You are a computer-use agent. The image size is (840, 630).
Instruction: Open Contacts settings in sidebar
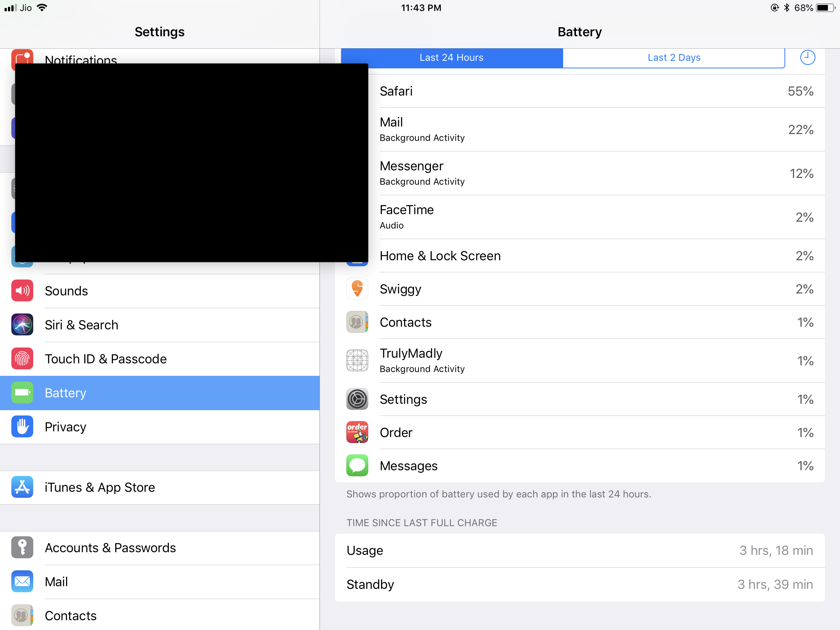(159, 615)
